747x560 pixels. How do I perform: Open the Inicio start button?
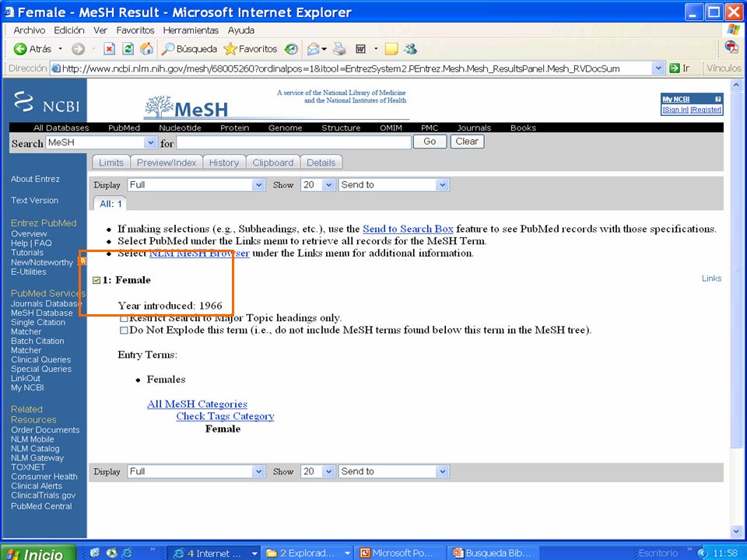(x=38, y=553)
